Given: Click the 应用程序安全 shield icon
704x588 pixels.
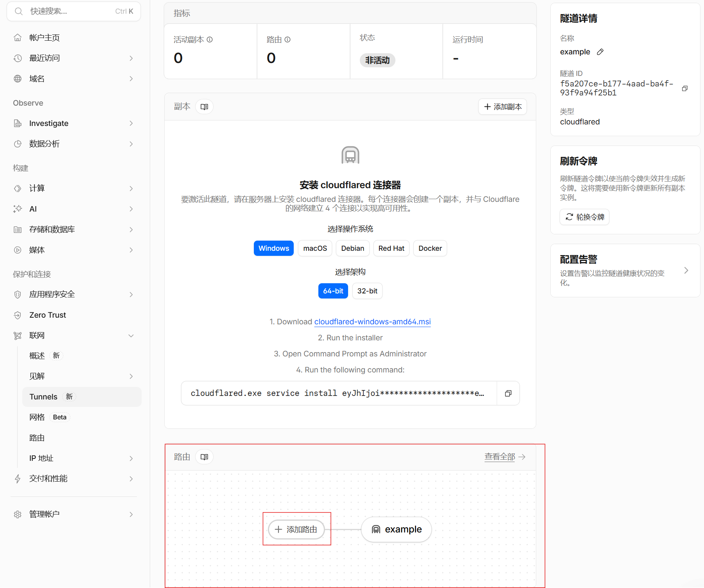Looking at the screenshot, I should pyautogui.click(x=18, y=295).
